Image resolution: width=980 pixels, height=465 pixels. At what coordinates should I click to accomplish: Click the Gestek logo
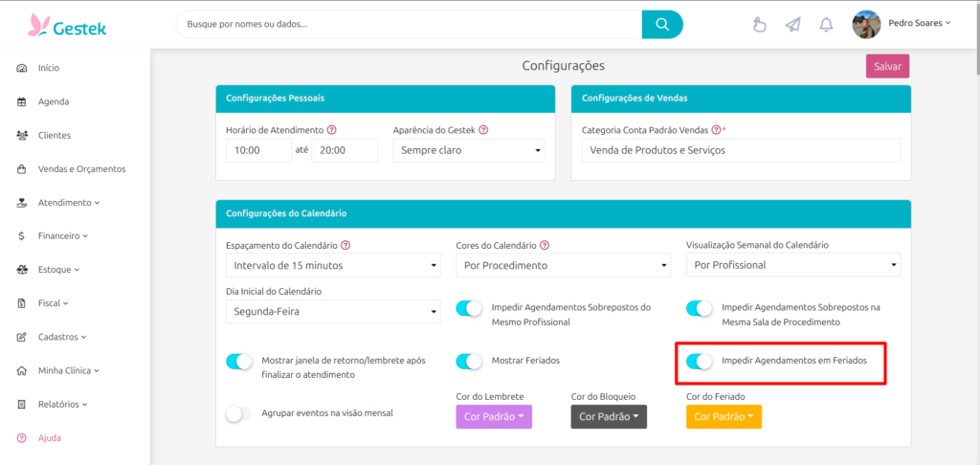(67, 25)
